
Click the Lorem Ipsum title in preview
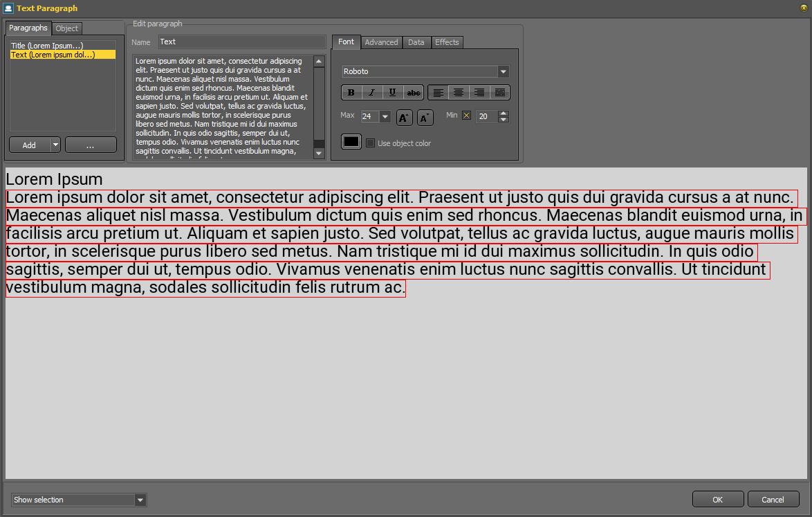pos(55,179)
